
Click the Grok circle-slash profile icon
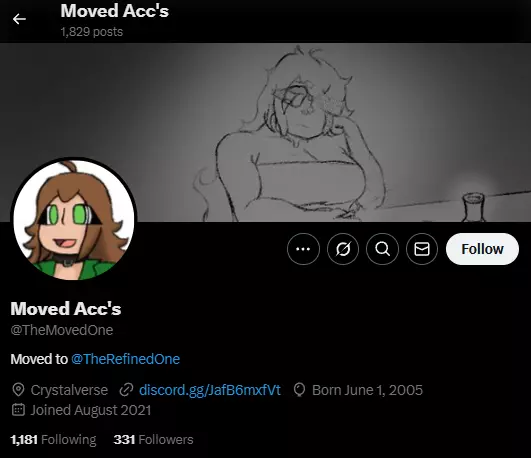(x=343, y=249)
